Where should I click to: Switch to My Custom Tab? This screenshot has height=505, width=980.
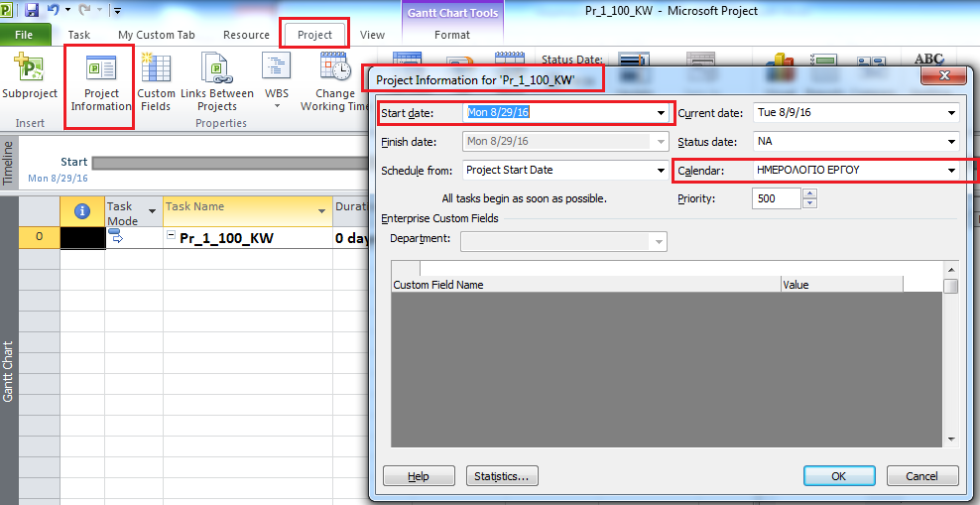tap(157, 35)
